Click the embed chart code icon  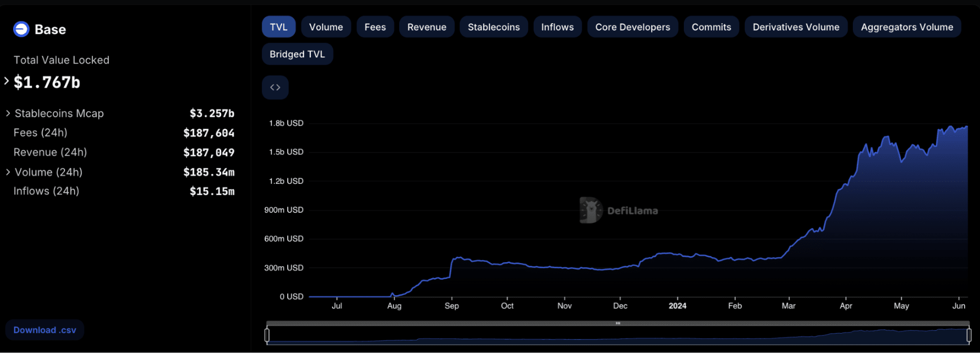click(x=275, y=87)
